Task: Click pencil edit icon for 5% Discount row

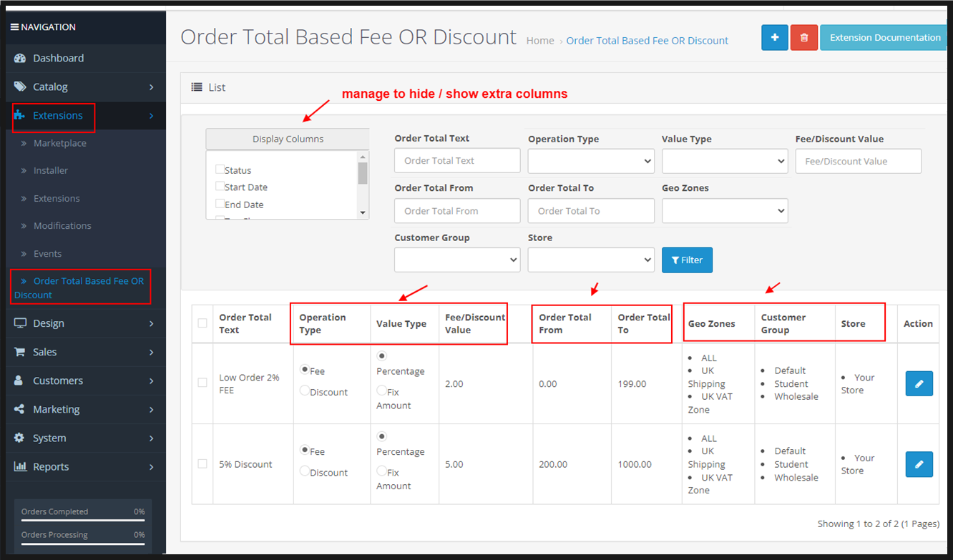Action: (x=919, y=464)
